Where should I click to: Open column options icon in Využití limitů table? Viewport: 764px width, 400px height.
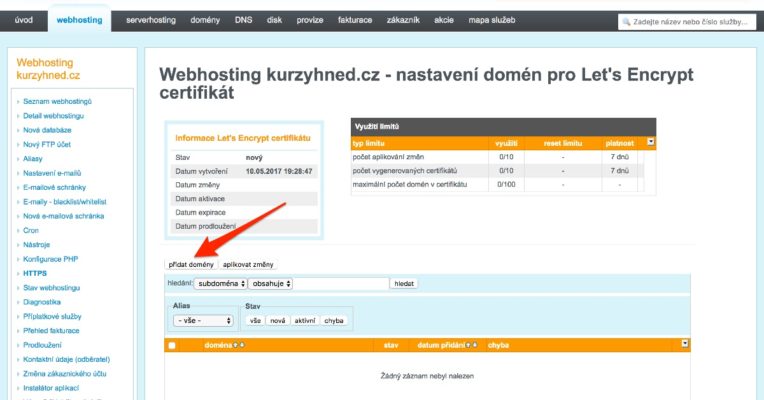tap(650, 142)
